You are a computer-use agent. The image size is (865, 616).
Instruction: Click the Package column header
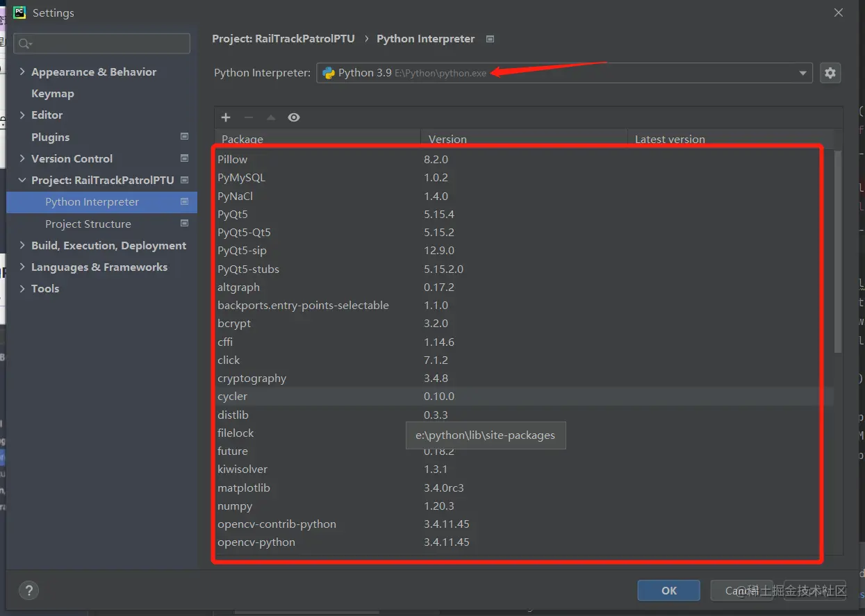click(x=318, y=139)
